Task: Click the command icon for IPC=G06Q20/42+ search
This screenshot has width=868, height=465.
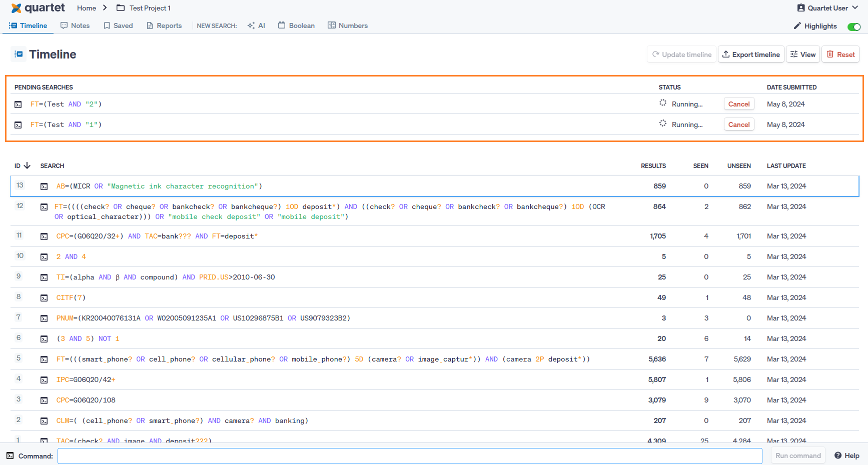Action: (x=44, y=380)
